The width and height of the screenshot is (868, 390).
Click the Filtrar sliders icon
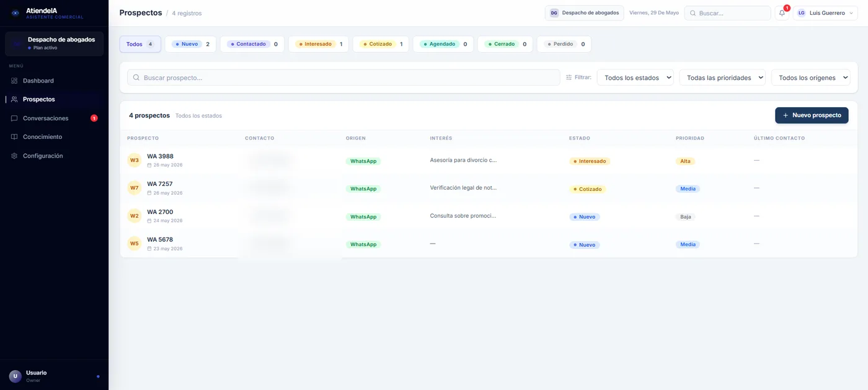569,78
